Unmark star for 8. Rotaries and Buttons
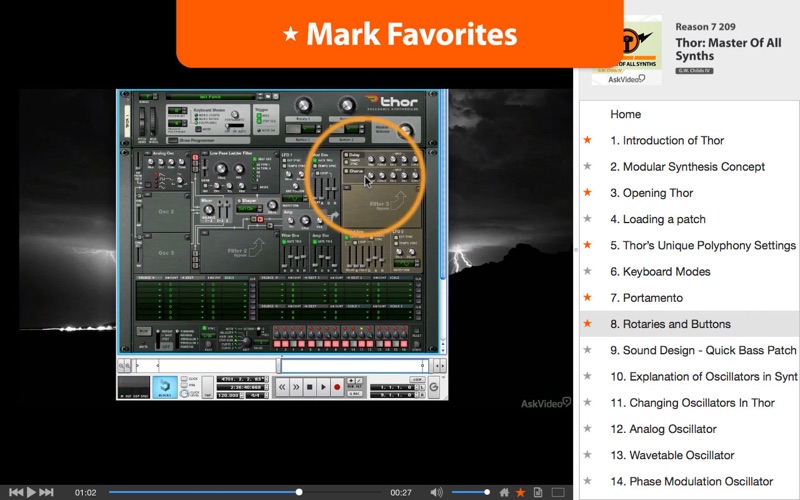The image size is (800, 500). (588, 323)
